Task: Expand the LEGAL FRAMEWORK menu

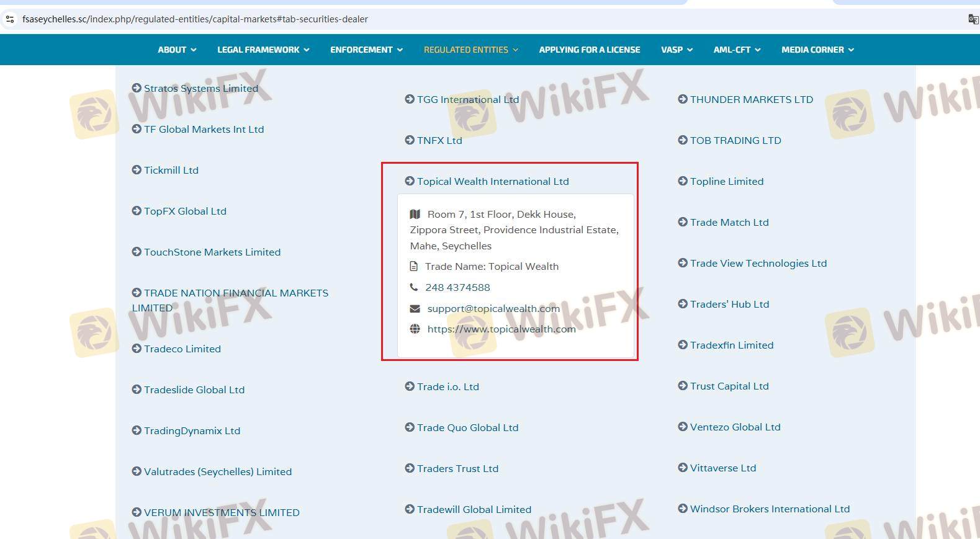Action: tap(263, 50)
